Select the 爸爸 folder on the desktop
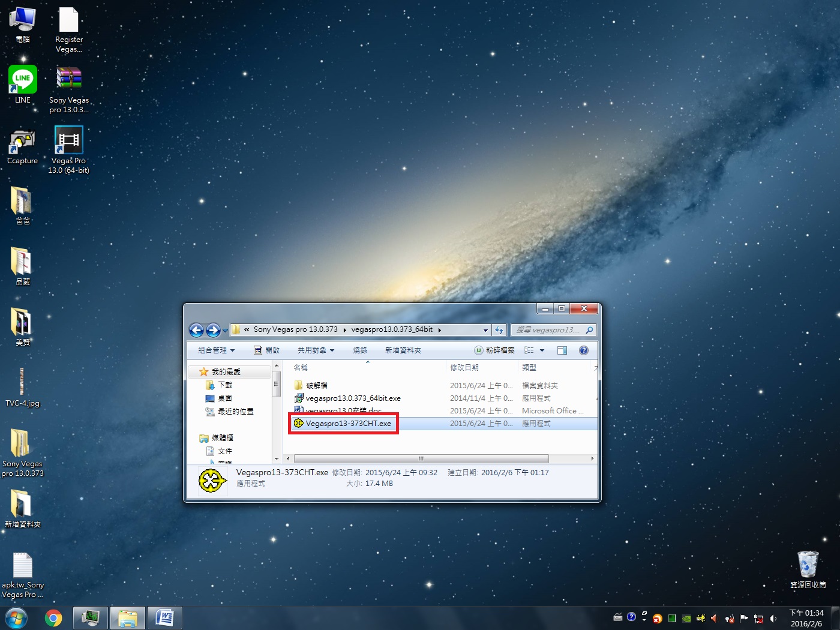The width and height of the screenshot is (840, 630). pyautogui.click(x=23, y=206)
